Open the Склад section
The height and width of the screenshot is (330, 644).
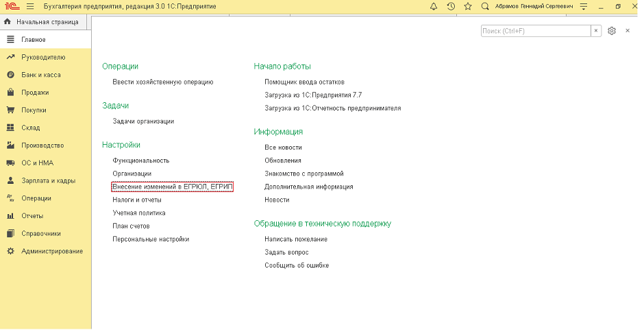(45, 128)
